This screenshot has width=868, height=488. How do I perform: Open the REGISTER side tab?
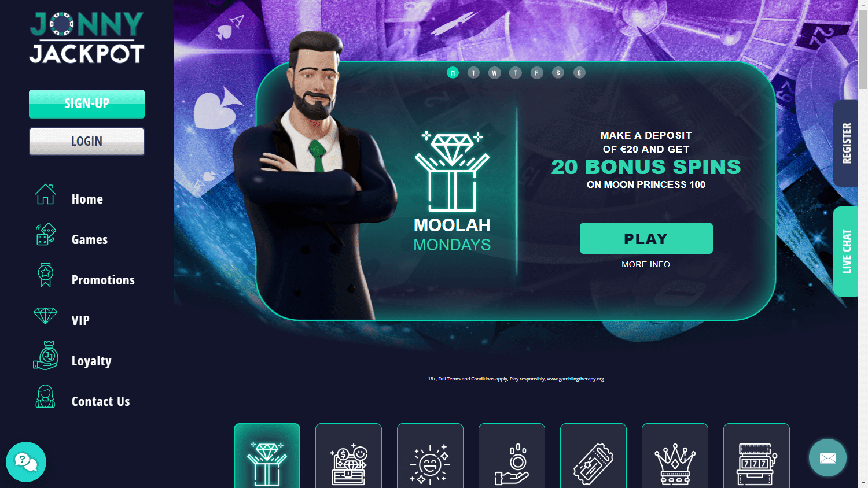(845, 143)
